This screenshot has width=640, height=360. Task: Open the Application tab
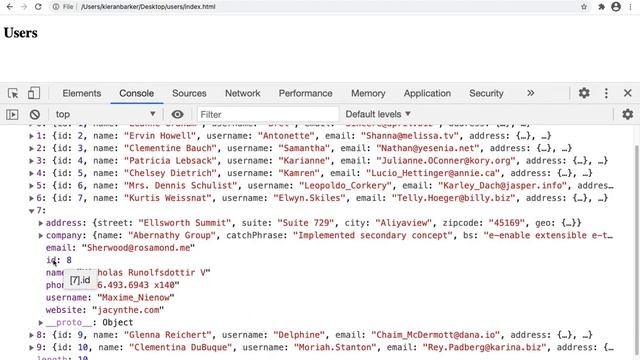click(x=427, y=93)
